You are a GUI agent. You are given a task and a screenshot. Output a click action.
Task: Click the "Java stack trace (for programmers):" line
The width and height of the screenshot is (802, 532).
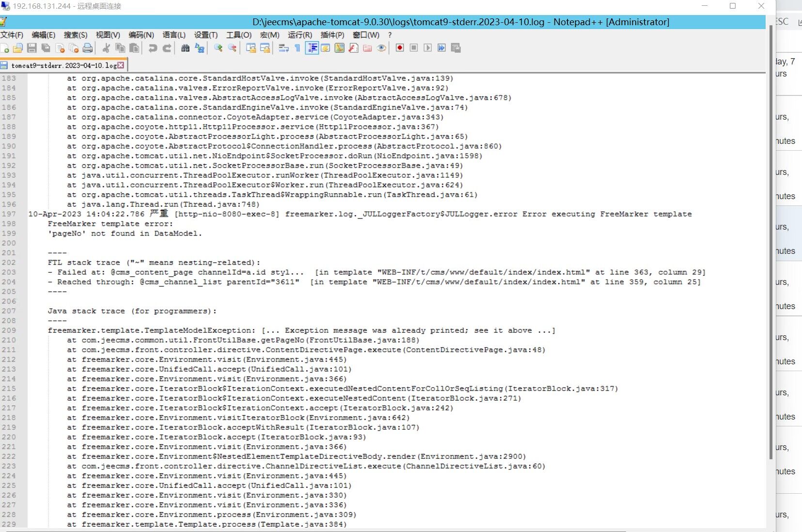[x=132, y=311]
